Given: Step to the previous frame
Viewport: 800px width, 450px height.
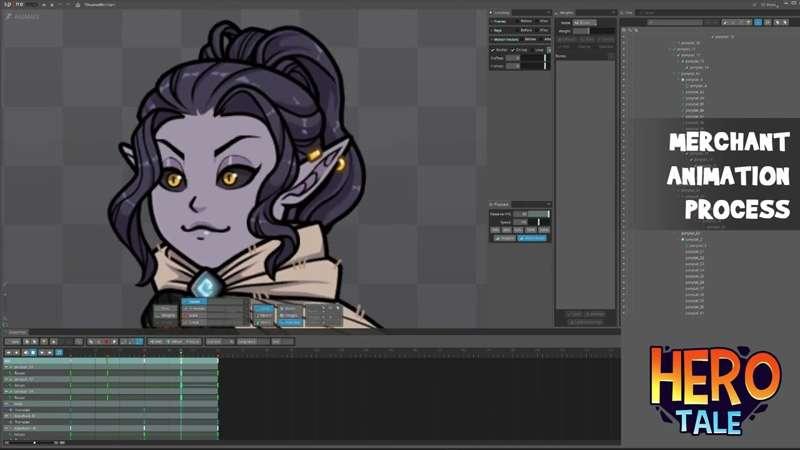Looking at the screenshot, I should (x=16, y=352).
